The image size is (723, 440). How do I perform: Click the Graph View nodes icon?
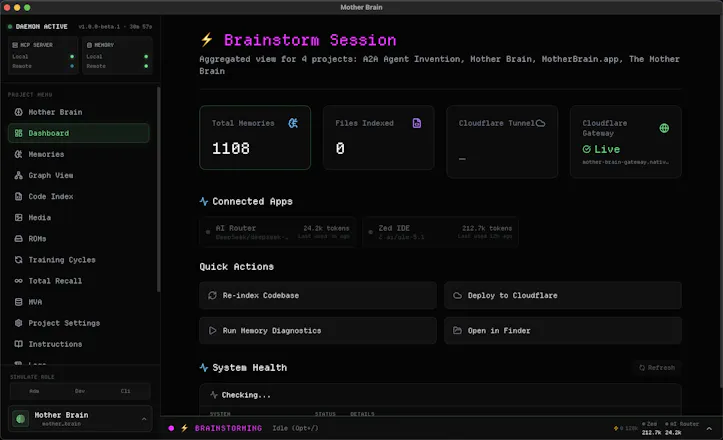(x=18, y=175)
